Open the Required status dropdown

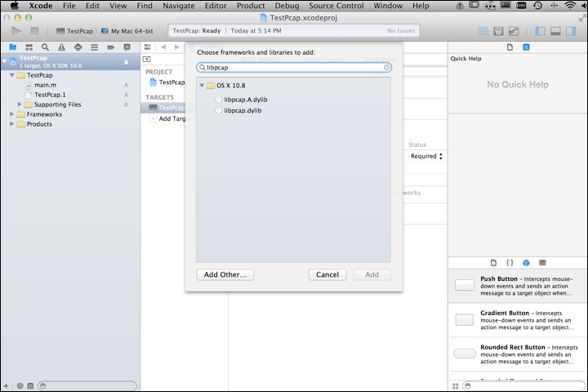click(426, 156)
